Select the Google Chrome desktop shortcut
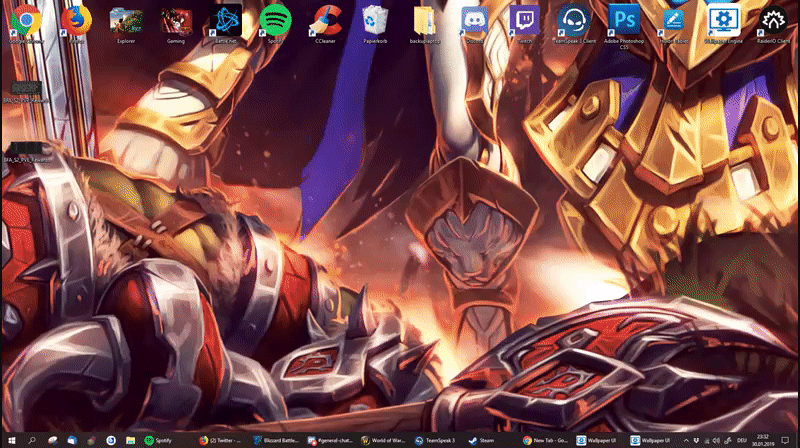Viewport: 800px width, 448px height. click(26, 23)
